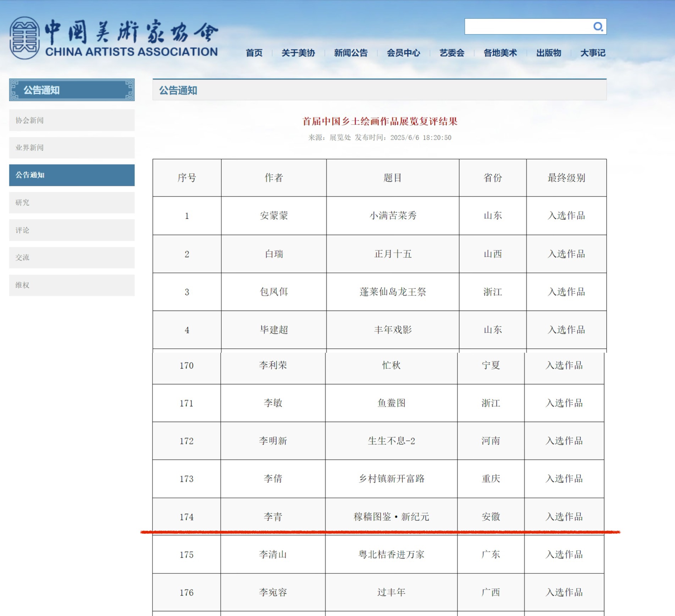Open 各地美术 navigation item
The width and height of the screenshot is (675, 616).
[500, 53]
